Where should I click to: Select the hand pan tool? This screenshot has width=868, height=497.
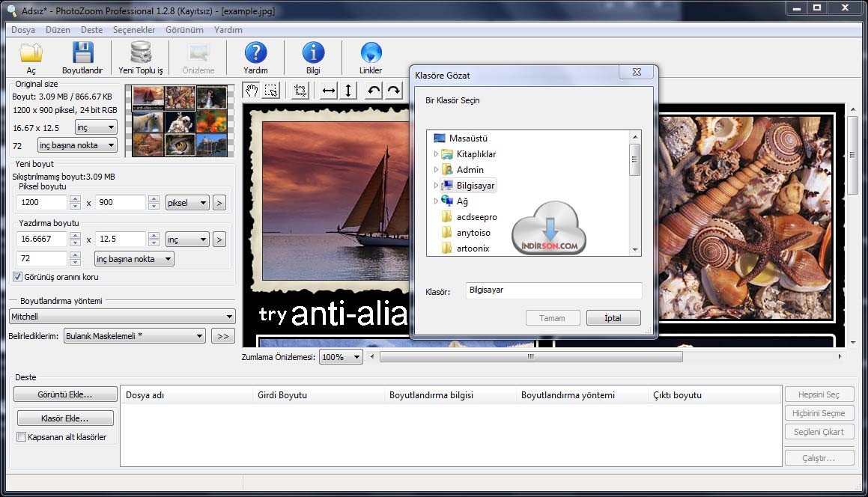[252, 91]
